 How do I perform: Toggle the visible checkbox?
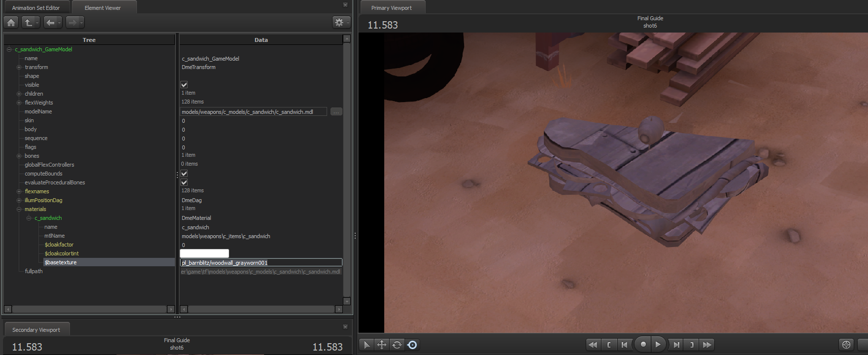pos(184,85)
